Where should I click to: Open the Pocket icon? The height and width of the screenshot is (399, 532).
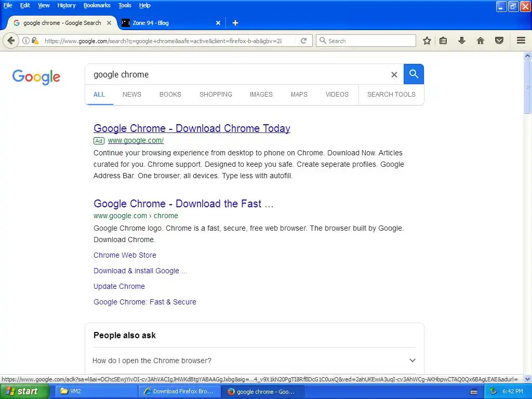pos(499,41)
